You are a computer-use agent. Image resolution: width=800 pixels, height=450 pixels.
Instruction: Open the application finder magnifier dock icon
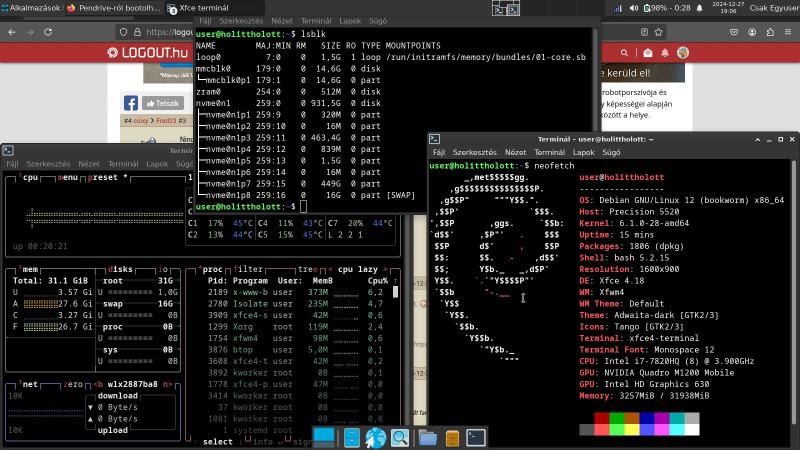[400, 438]
